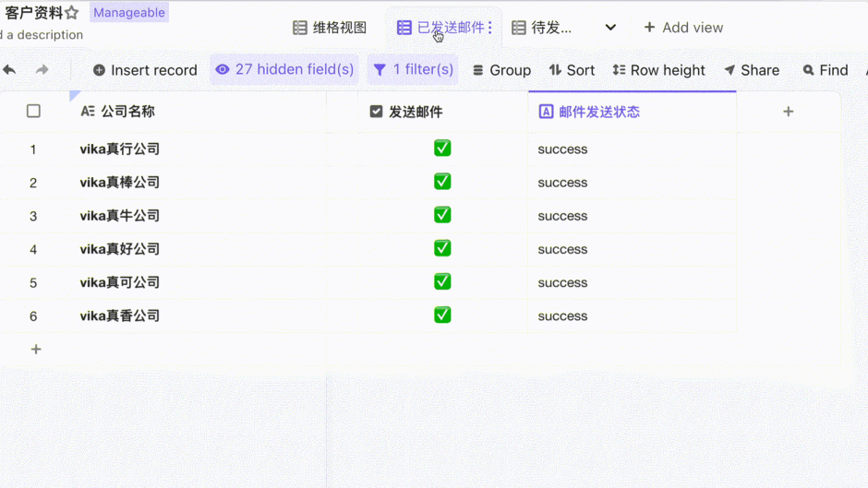The image size is (868, 488).
Task: Expand the views list chevron
Action: [610, 28]
